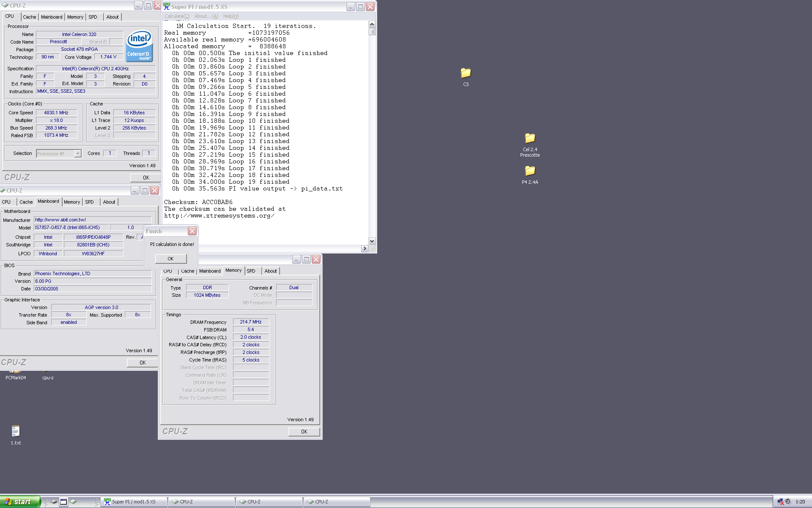The image size is (812, 508).
Task: Activate the third CPU-Z taskbar button
Action: pyautogui.click(x=337, y=502)
